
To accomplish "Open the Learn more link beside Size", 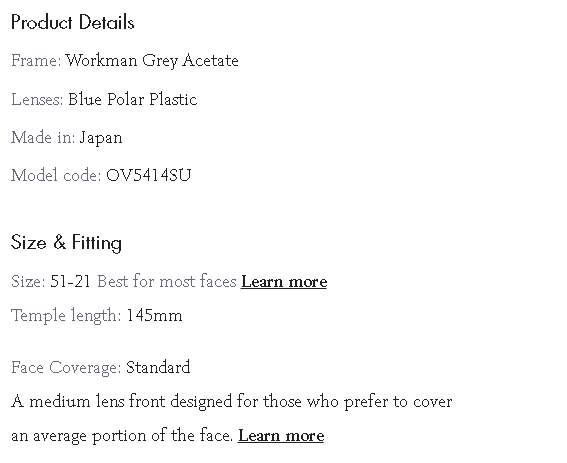I will pyautogui.click(x=284, y=281).
